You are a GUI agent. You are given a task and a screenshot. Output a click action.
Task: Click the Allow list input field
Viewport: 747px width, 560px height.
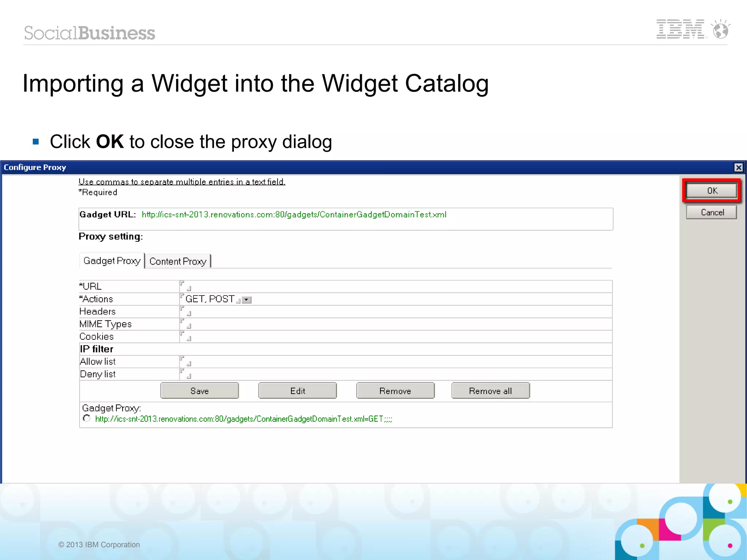pos(396,362)
